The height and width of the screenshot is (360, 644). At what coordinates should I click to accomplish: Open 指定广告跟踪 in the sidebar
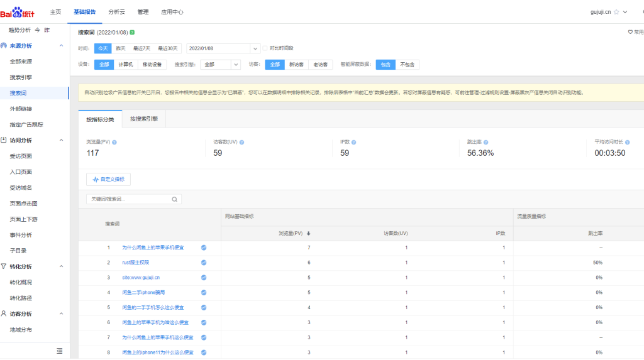26,124
